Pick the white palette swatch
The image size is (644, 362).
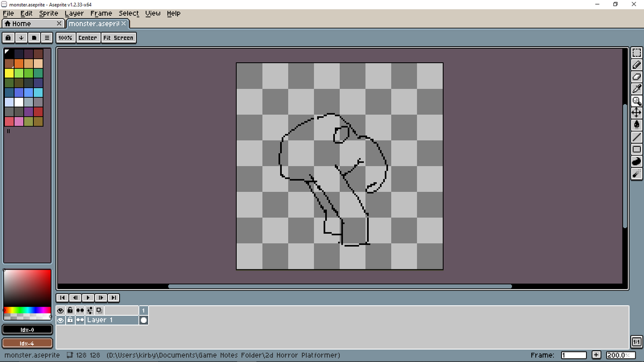tap(19, 102)
